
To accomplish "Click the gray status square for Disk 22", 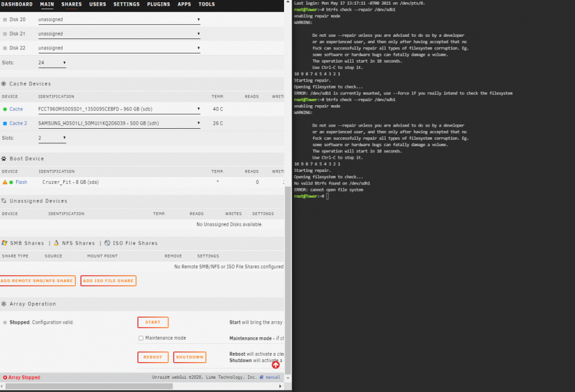I will coord(5,48).
